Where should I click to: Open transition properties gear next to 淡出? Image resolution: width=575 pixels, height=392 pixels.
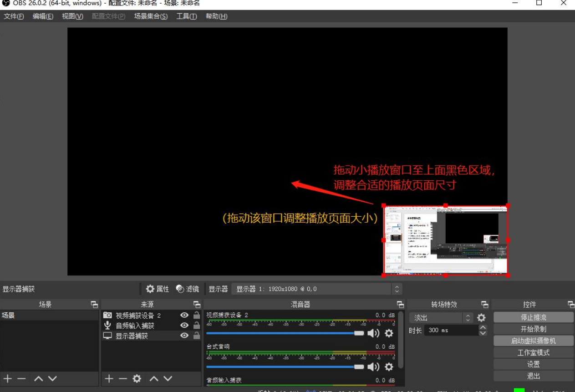[x=481, y=318]
